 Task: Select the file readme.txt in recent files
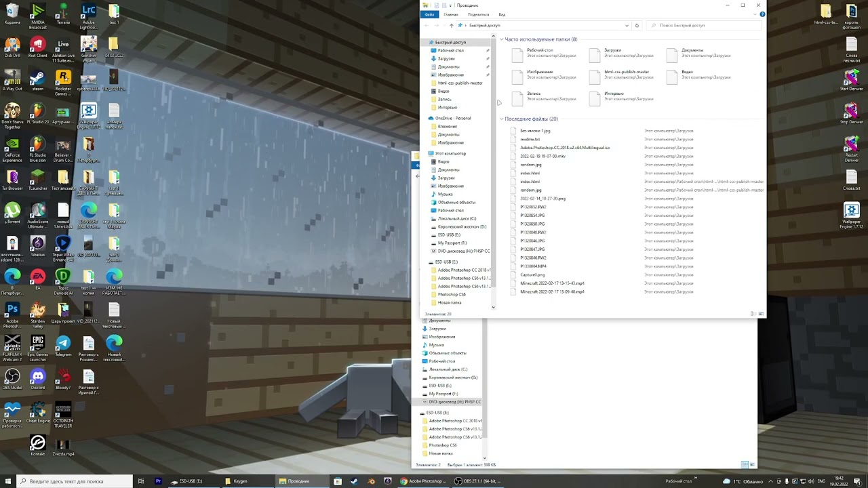pyautogui.click(x=530, y=139)
